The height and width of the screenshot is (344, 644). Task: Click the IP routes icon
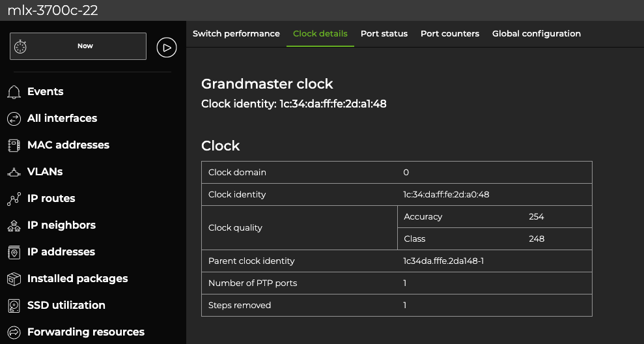point(14,199)
